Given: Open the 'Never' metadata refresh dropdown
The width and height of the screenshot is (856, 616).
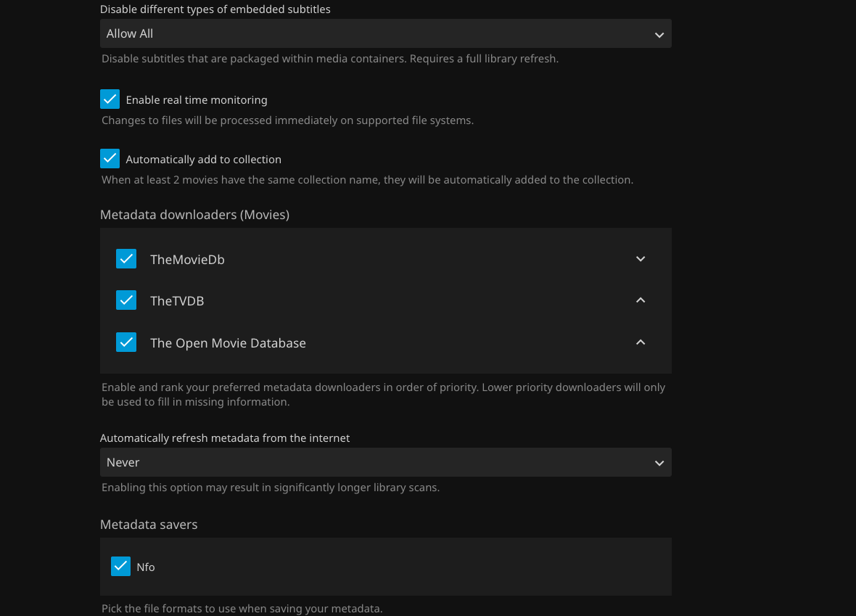Looking at the screenshot, I should pyautogui.click(x=384, y=462).
